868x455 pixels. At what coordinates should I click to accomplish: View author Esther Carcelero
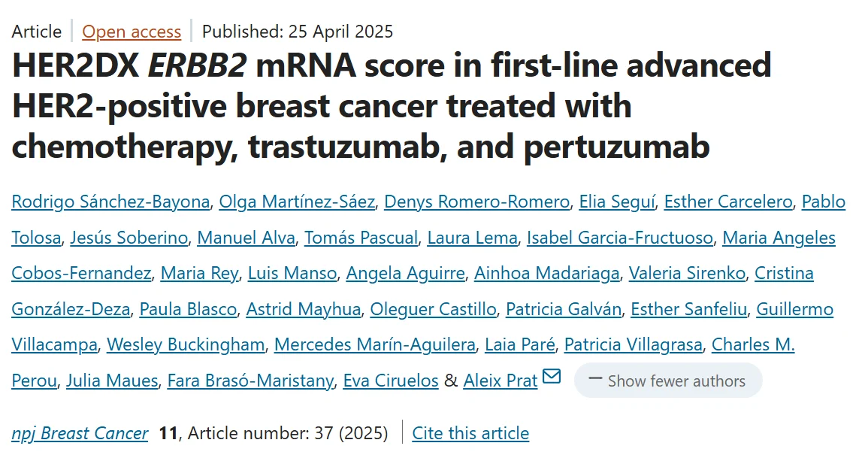729,202
